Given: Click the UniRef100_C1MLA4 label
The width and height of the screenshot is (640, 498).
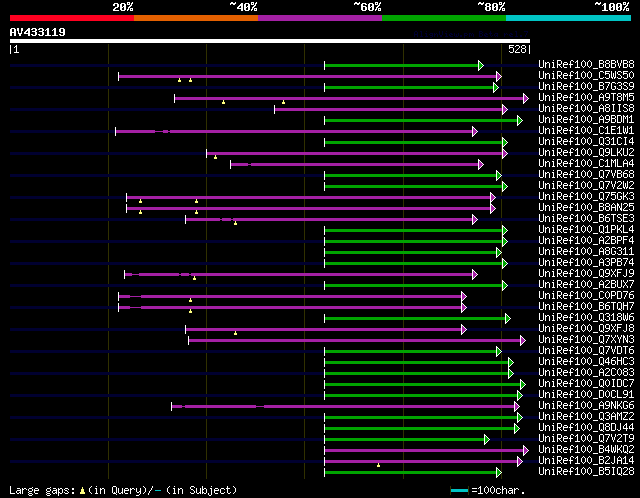Looking at the screenshot, I should 586,163.
